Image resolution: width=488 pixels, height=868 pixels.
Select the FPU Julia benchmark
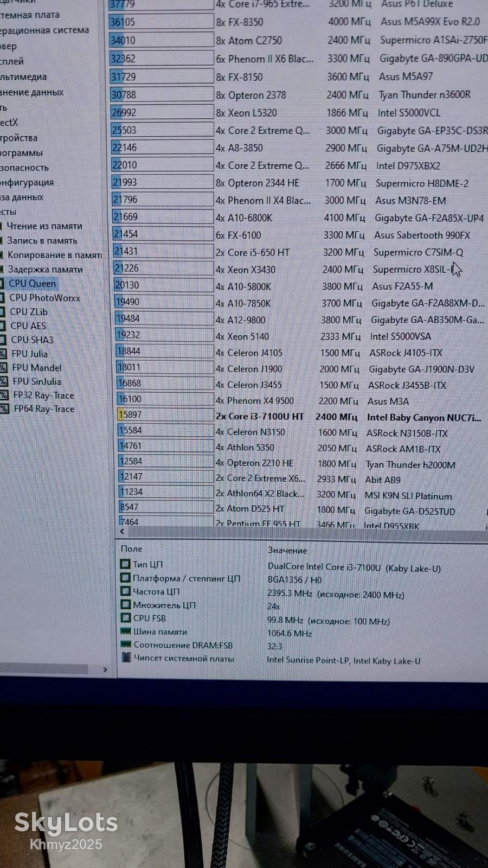29,354
